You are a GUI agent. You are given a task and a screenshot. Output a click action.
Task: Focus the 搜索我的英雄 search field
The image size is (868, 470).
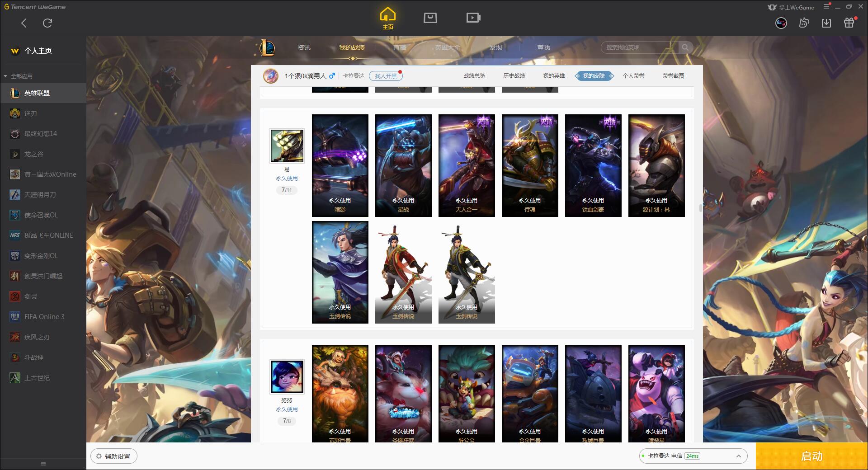(639, 47)
